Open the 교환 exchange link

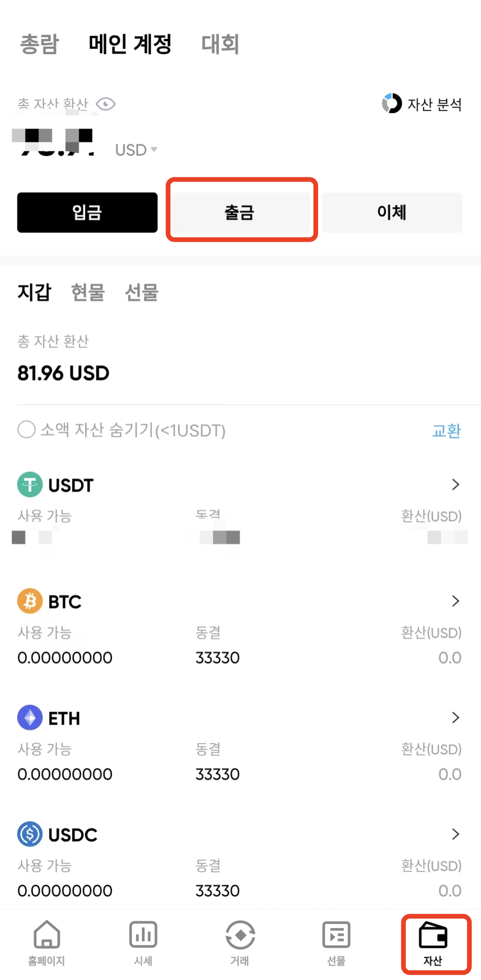pyautogui.click(x=446, y=431)
